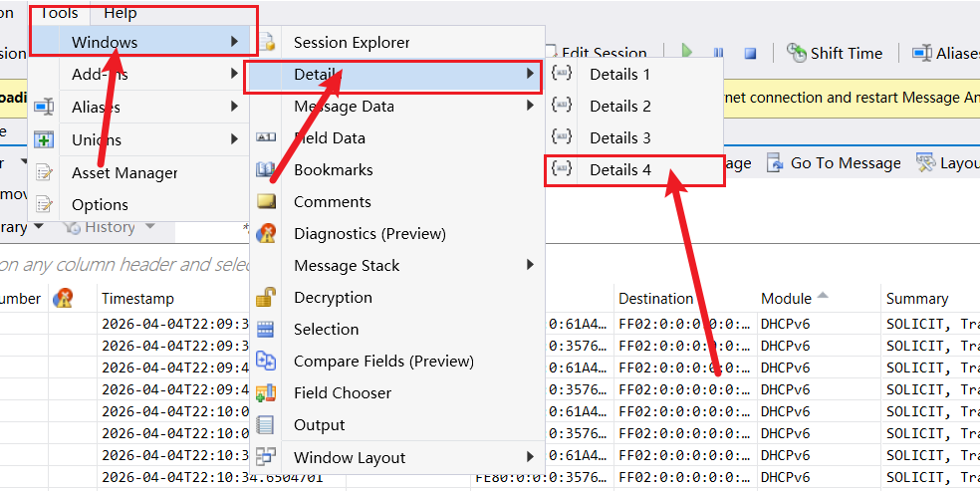The image size is (980, 491).
Task: Open the History dropdown arrow
Action: coord(150,227)
